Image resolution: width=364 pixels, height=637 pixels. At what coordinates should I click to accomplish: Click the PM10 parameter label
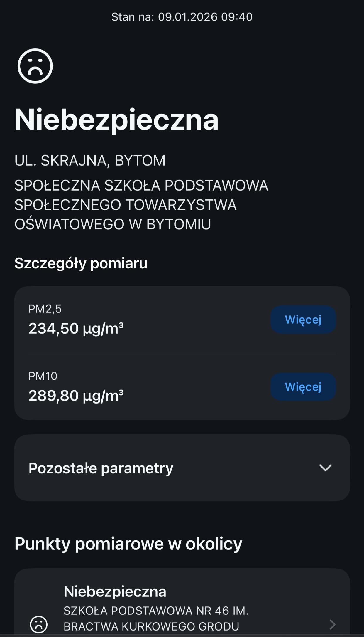pos(43,376)
